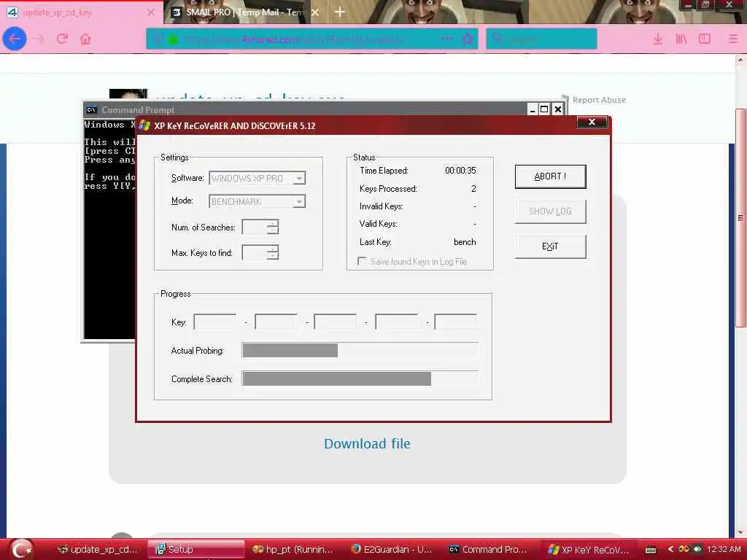Open the browser library icon
This screenshot has width=747, height=560.
tap(681, 39)
